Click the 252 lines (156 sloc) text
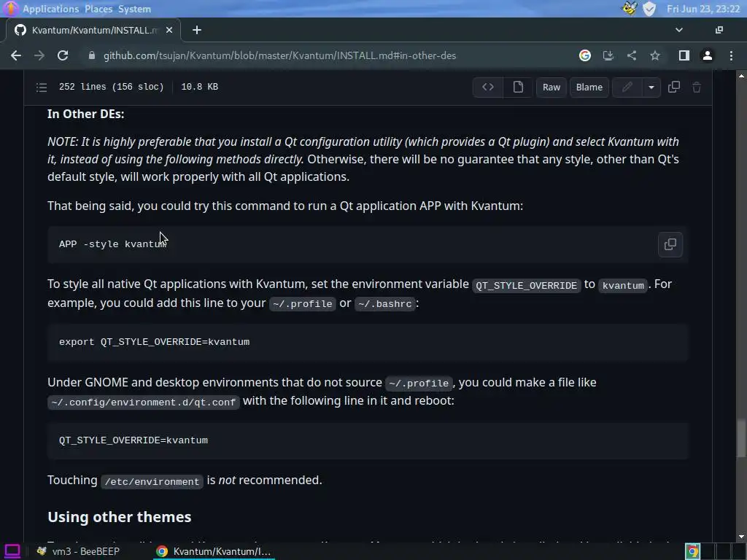Screen dimensions: 747x560 point(112,87)
